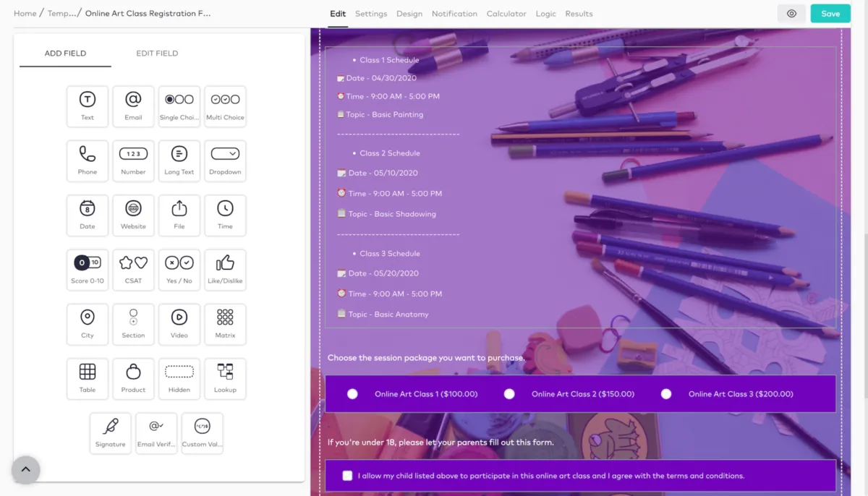
Task: Click the 'Topic - Basic Shadowing' line
Action: 386,214
